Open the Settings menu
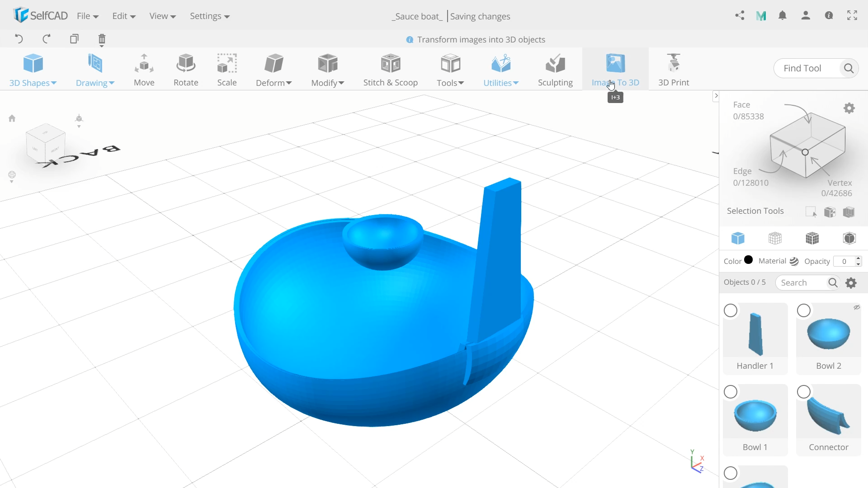Screen dimensions: 868x488 click(x=210, y=16)
